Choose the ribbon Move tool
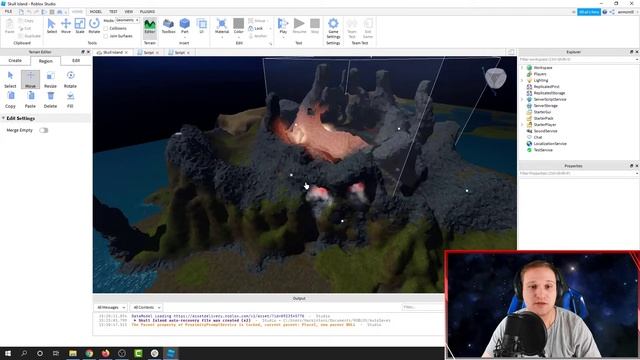The height and width of the screenshot is (360, 640). 66,26
